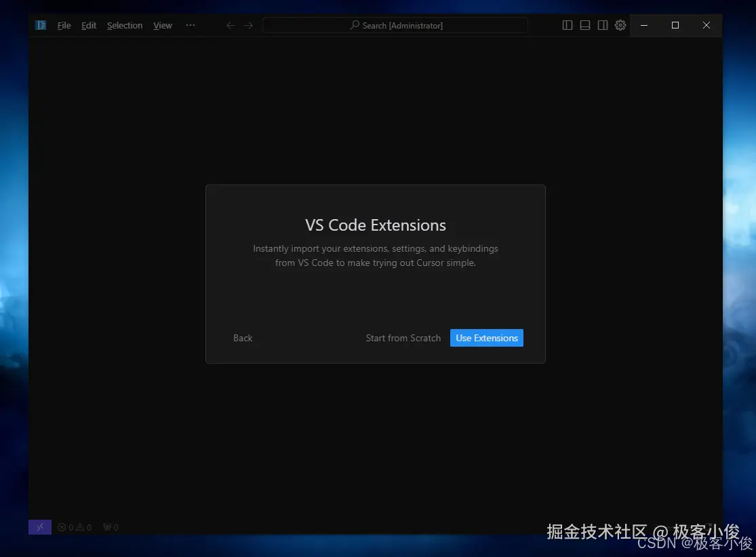Click the Search [Administrator] command box
Screen dimensions: 756x557
click(x=395, y=25)
